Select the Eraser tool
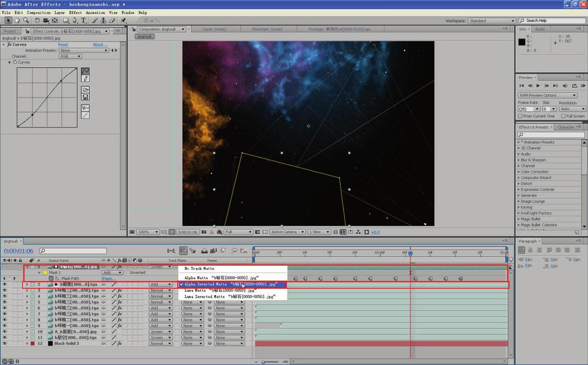This screenshot has width=588, height=365. pyautogui.click(x=112, y=21)
